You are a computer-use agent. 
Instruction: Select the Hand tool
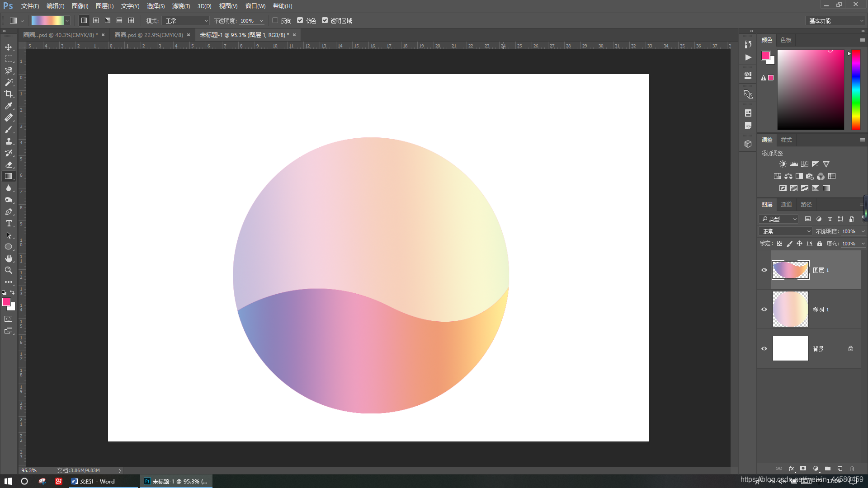tap(9, 258)
